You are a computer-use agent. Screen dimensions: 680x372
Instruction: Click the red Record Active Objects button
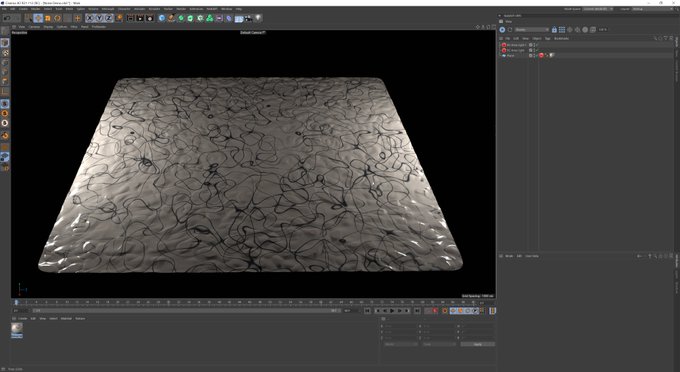click(435, 311)
